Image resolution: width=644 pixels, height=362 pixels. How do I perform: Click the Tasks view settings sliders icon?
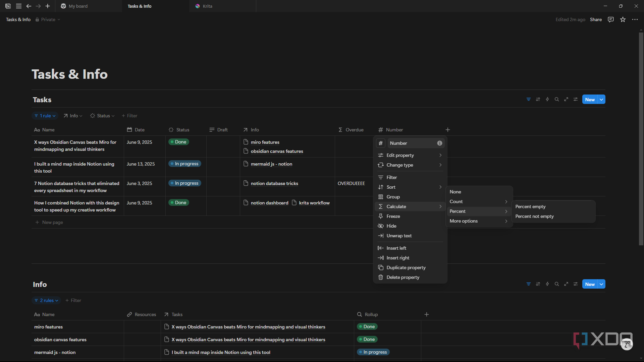point(576,100)
